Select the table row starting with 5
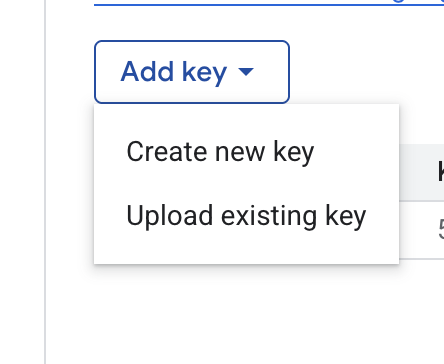444x364 pixels. coord(422,230)
